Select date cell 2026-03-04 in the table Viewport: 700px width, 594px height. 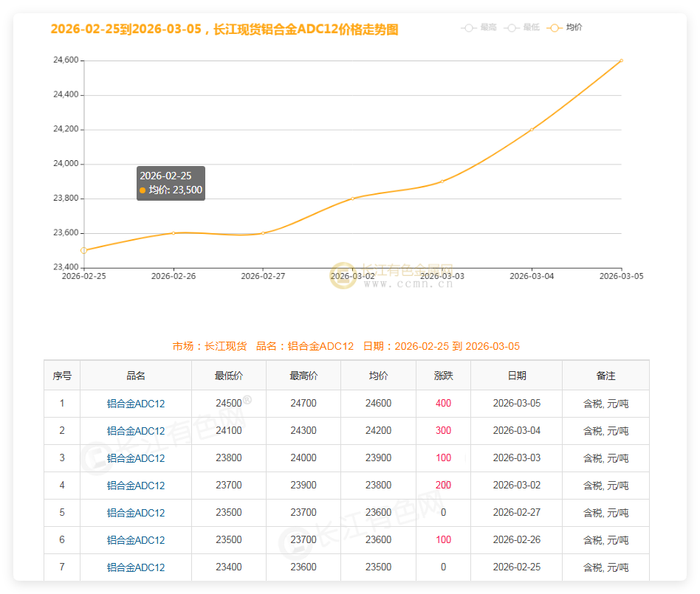(x=517, y=430)
